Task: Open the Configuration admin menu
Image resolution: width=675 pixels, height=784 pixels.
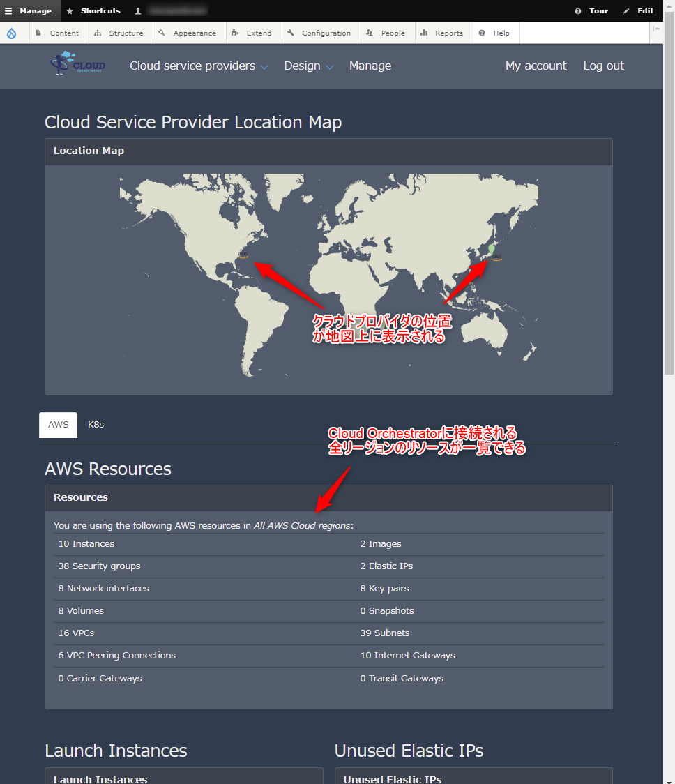Action: click(x=319, y=33)
